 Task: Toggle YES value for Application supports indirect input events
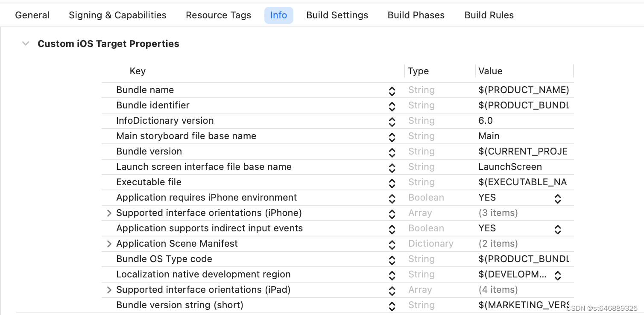[557, 229]
